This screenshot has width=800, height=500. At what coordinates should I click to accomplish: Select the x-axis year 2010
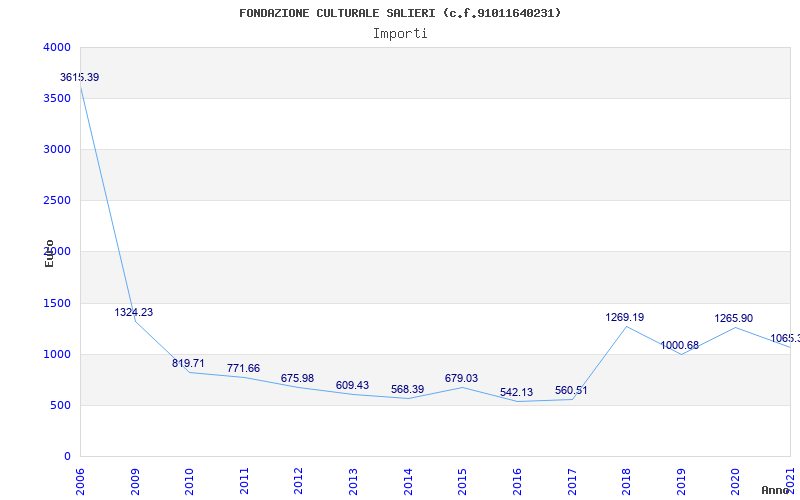click(x=189, y=481)
